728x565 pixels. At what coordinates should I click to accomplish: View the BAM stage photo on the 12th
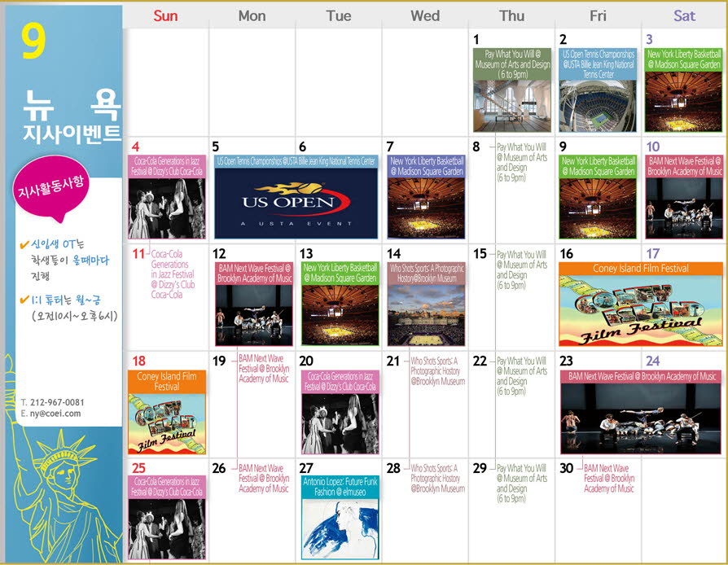pyautogui.click(x=254, y=315)
